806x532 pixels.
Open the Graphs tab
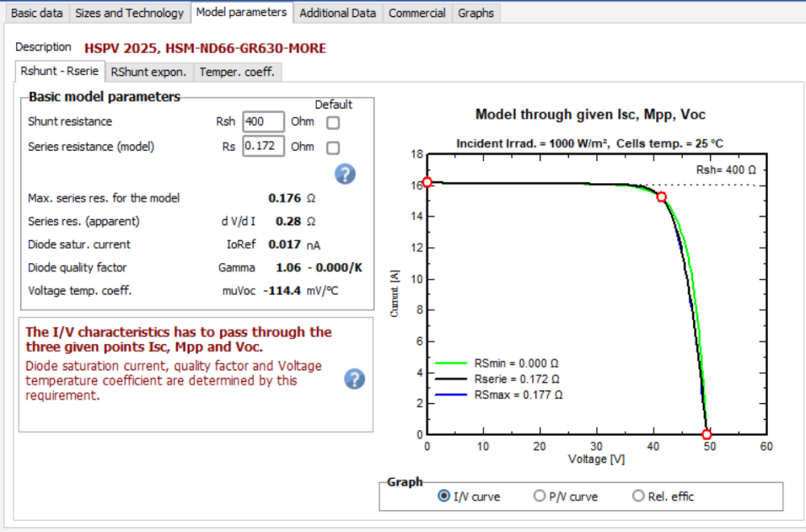(x=476, y=13)
